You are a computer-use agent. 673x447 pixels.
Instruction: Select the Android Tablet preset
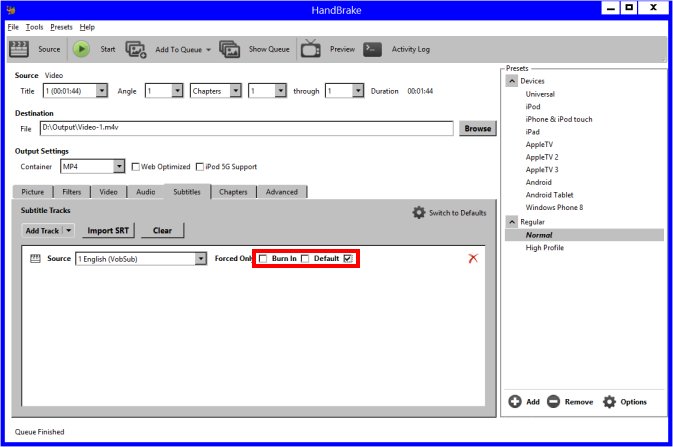[549, 195]
